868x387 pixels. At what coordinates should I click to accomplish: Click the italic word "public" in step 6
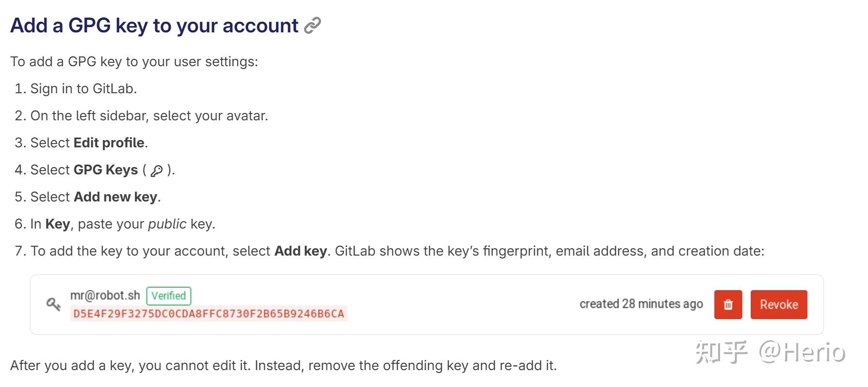point(167,224)
